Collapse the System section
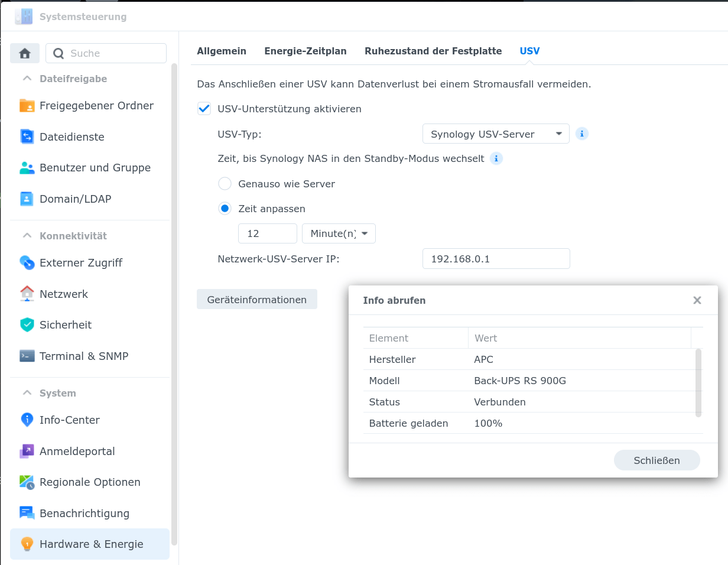 [x=27, y=393]
